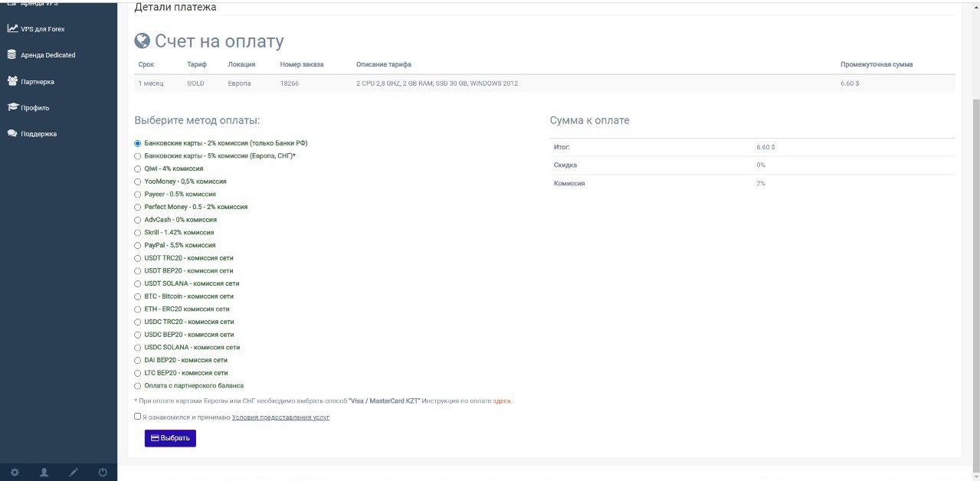Click GOLD tariff cell
This screenshot has width=980, height=481.
tap(195, 83)
